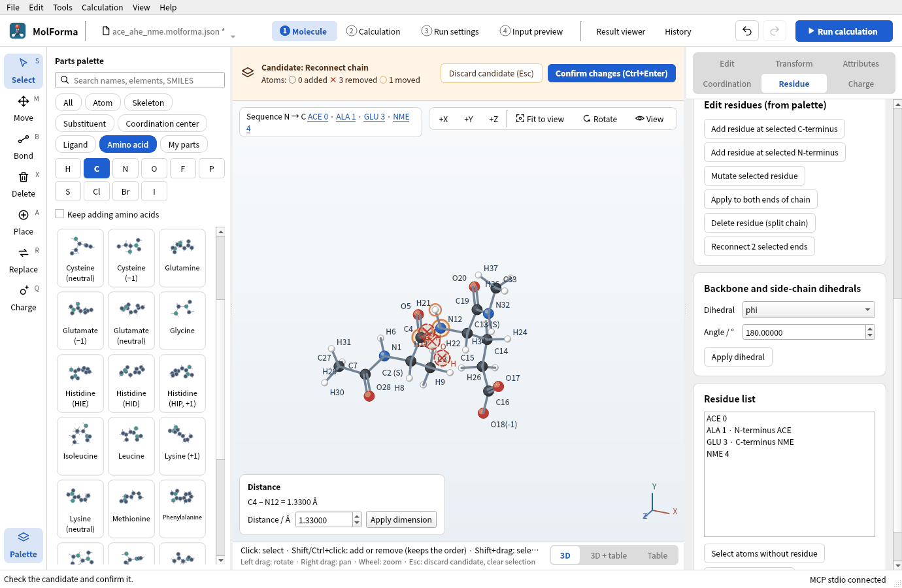Click the undo arrow button
902x588 pixels.
[747, 31]
